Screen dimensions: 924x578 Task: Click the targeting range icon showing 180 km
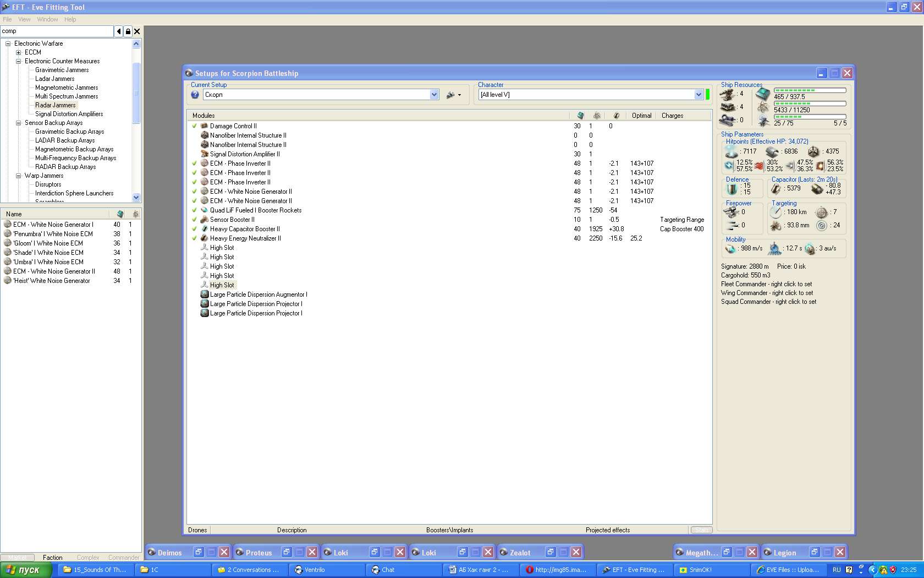click(x=776, y=212)
